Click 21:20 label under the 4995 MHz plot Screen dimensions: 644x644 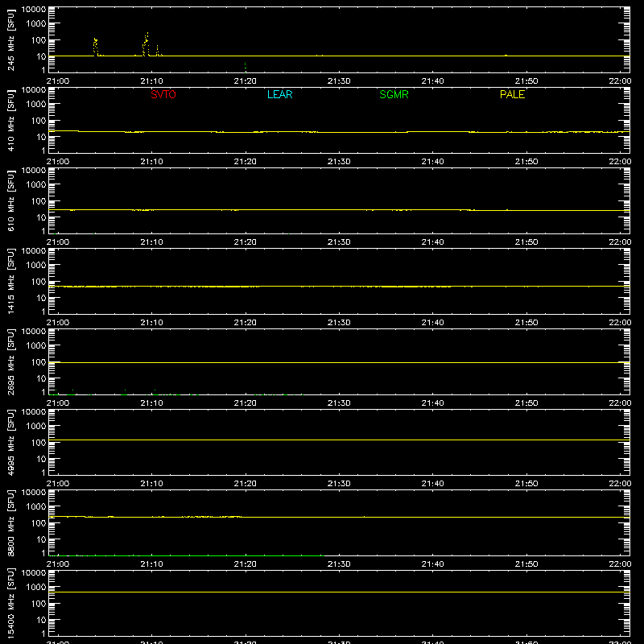tap(246, 484)
